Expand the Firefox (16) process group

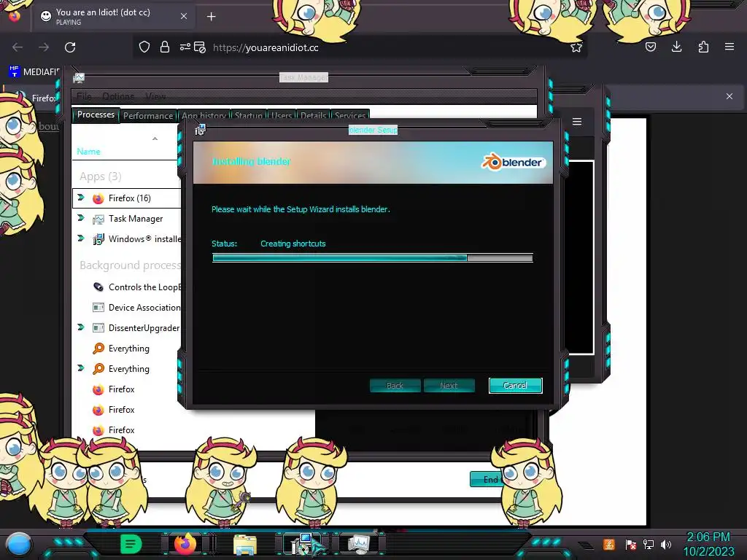pyautogui.click(x=81, y=198)
